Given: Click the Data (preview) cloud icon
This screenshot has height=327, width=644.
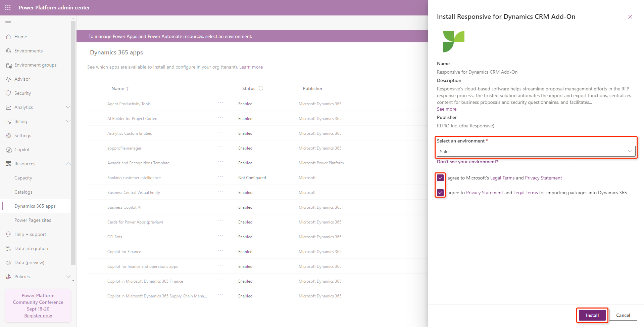Looking at the screenshot, I should (x=8, y=262).
